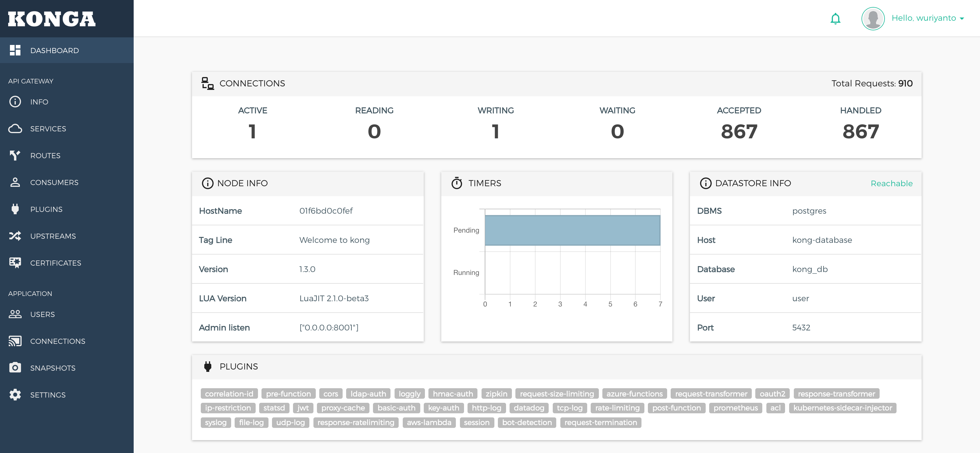
Task: Select the Upstreams arrows icon
Action: pyautogui.click(x=15, y=236)
